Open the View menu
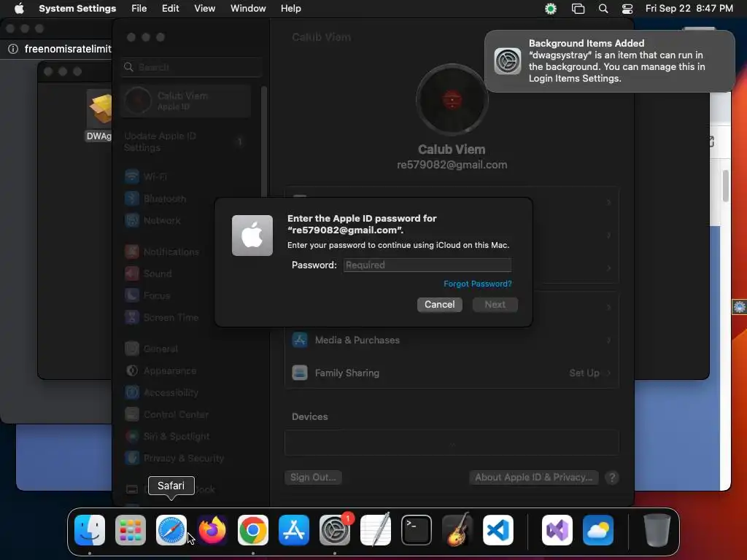Image resolution: width=747 pixels, height=560 pixels. (x=205, y=9)
